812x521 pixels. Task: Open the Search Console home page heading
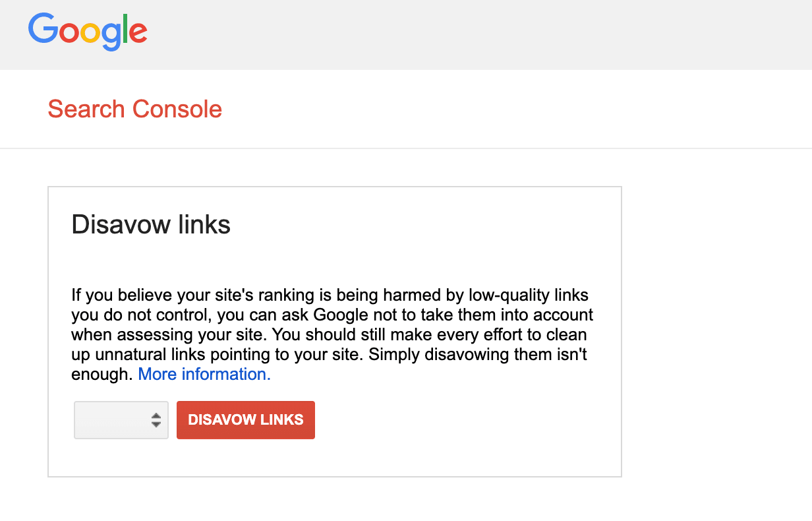pos(134,109)
